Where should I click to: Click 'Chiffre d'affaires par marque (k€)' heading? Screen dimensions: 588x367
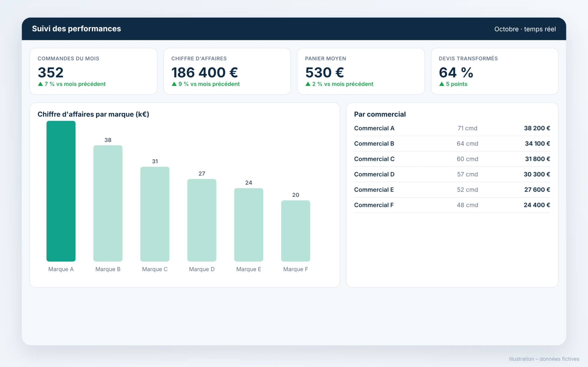(93, 114)
